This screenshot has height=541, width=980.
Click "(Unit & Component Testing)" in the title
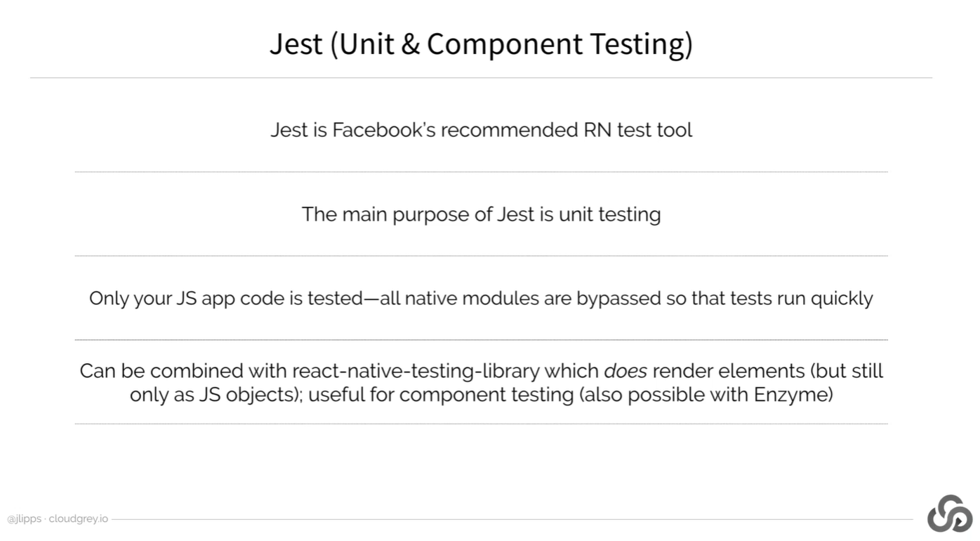[510, 44]
